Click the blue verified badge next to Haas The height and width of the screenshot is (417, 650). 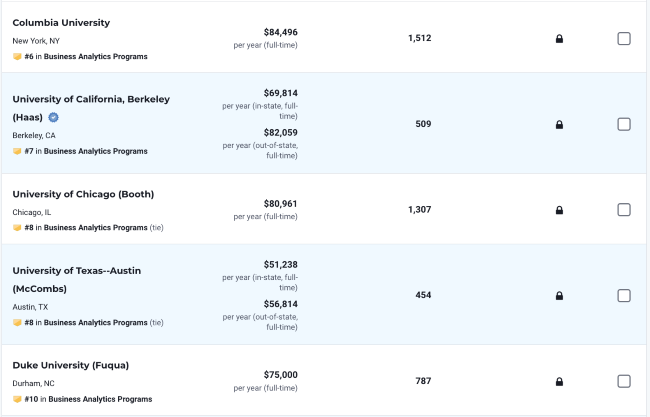tap(53, 117)
